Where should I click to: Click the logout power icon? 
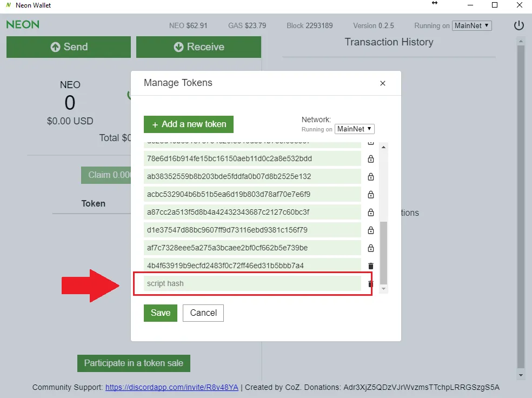click(x=519, y=25)
